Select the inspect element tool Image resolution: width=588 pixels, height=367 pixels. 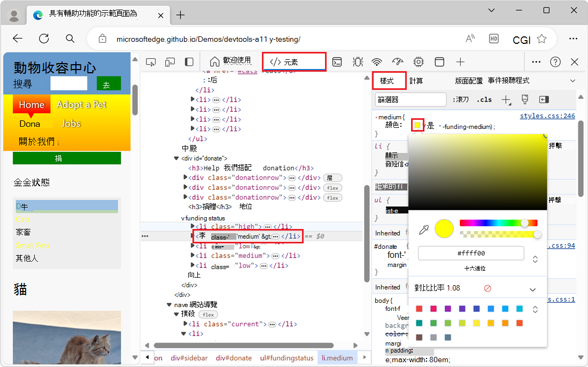tap(151, 62)
